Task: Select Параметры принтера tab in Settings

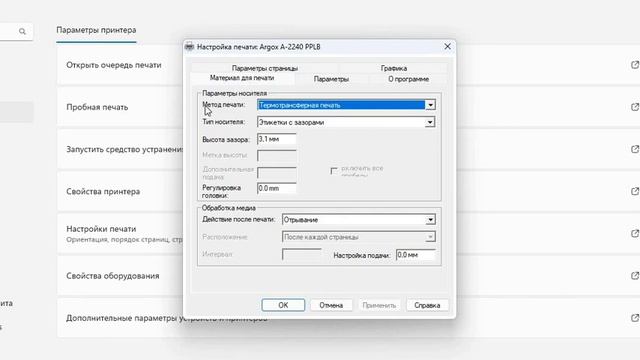Action: click(x=96, y=30)
